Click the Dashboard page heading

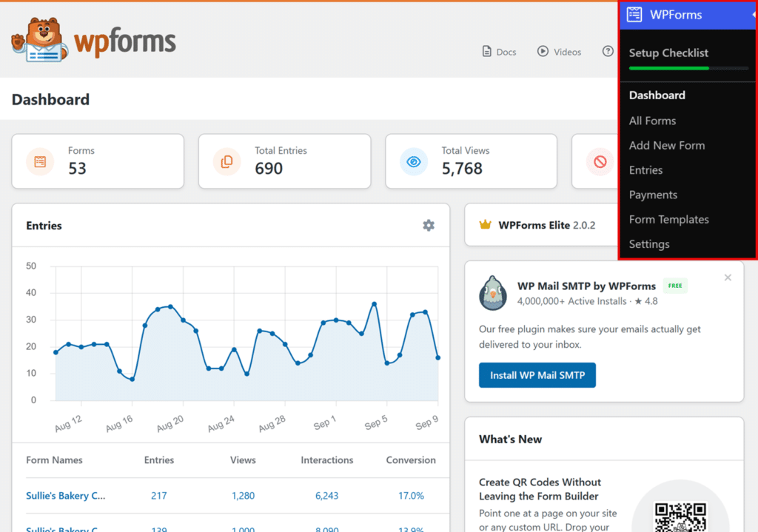click(x=51, y=100)
